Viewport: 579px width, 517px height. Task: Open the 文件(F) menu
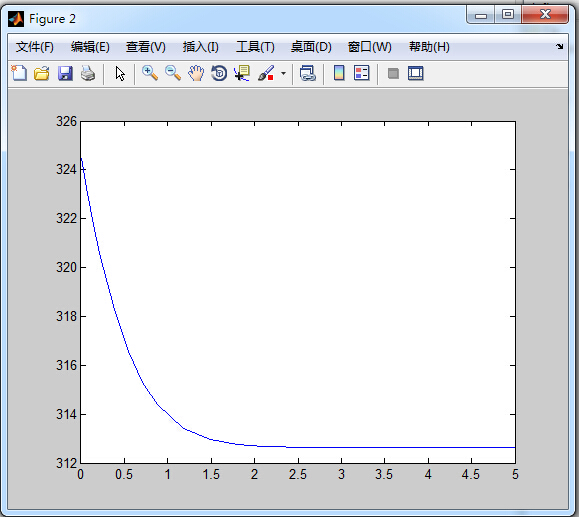pyautogui.click(x=35, y=47)
